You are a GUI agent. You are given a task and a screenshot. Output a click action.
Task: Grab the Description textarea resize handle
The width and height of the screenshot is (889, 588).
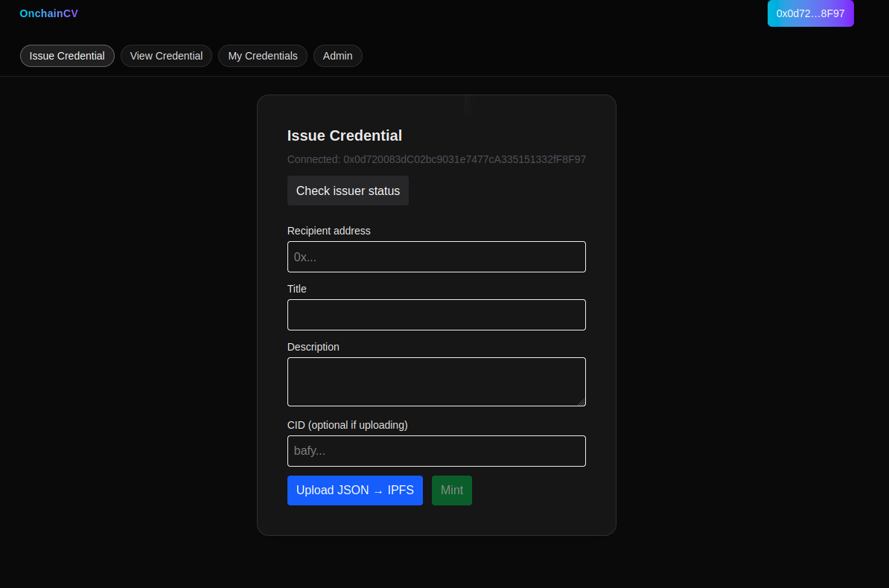581,401
